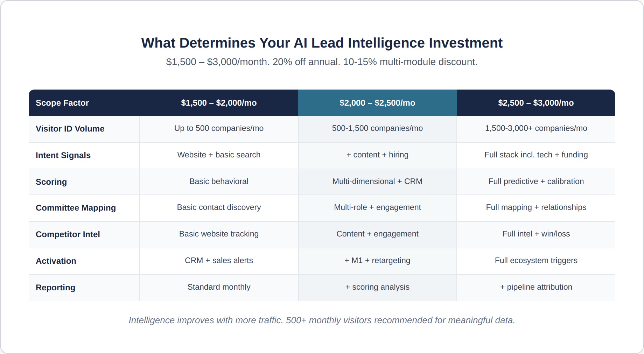The width and height of the screenshot is (644, 354).
Task: Click the "Up to 500 companies/mo" cell
Action: click(219, 128)
